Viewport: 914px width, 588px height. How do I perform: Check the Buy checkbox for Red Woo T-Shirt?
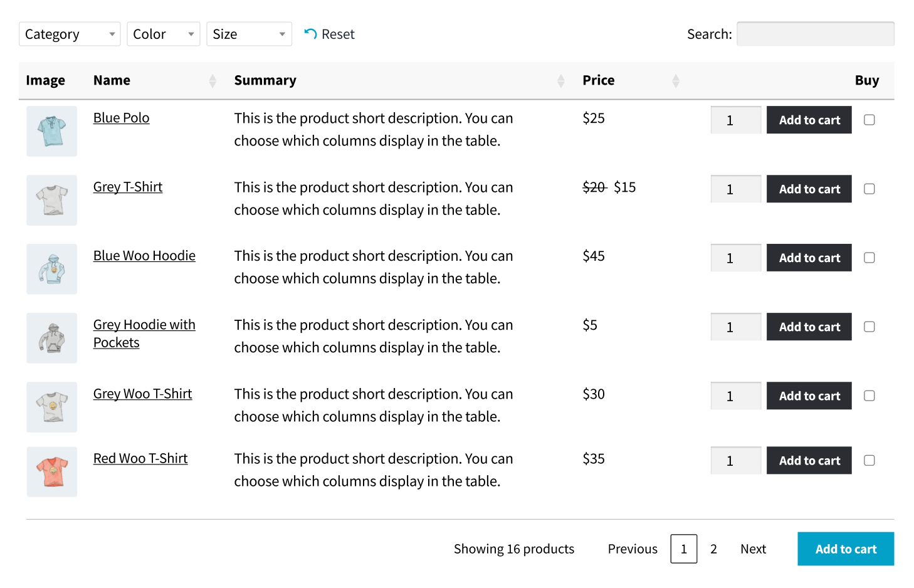pos(869,460)
